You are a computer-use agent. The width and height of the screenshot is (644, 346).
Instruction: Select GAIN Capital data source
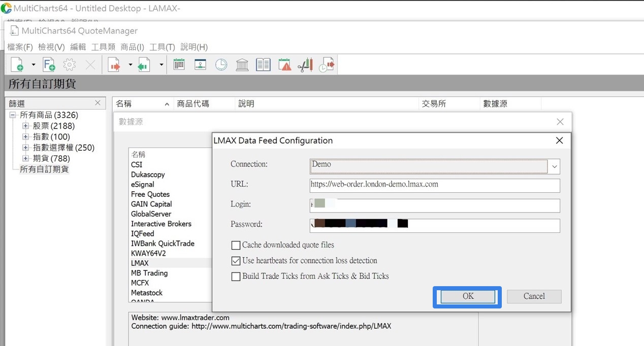[x=151, y=204]
